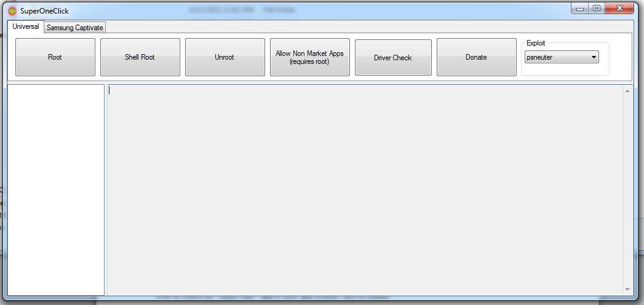Click the log scrollbar down arrow

pos(627,289)
